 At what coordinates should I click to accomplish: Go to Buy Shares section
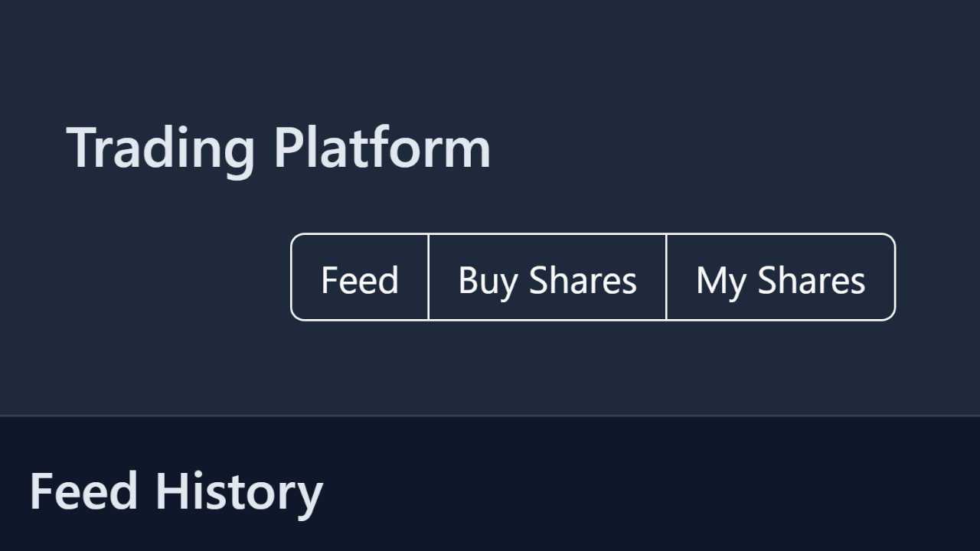point(547,277)
